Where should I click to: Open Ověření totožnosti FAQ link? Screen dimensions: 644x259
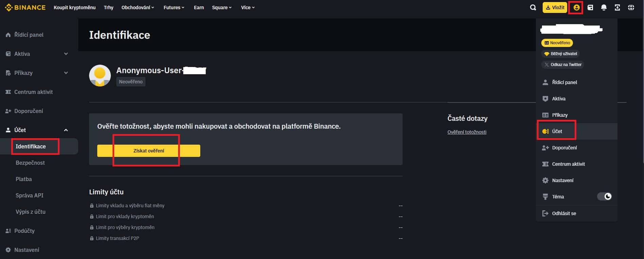(x=467, y=132)
